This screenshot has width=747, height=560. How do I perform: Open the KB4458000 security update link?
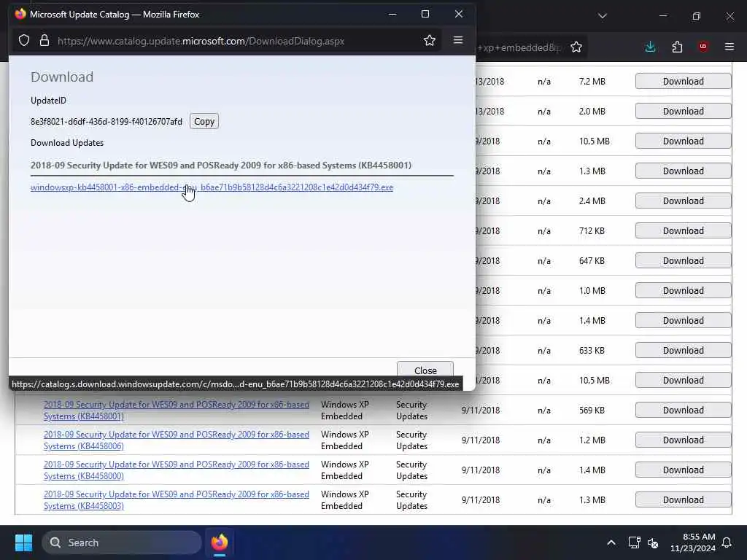pos(177,470)
